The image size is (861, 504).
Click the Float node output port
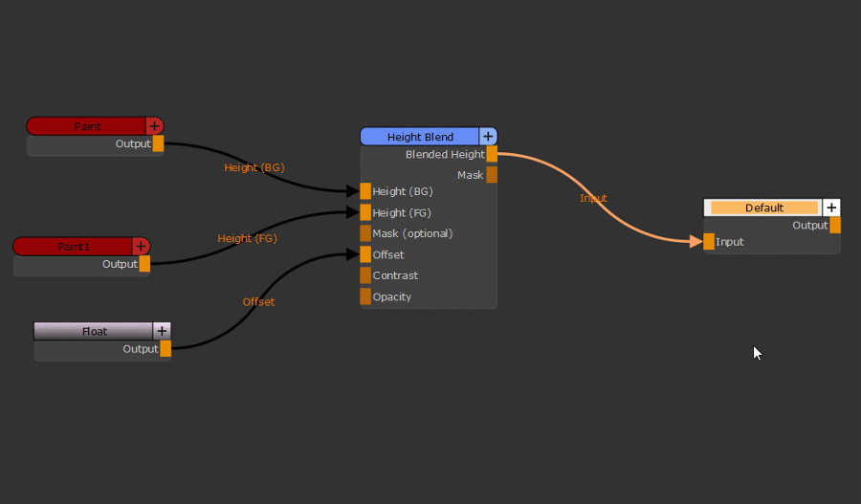tap(166, 349)
